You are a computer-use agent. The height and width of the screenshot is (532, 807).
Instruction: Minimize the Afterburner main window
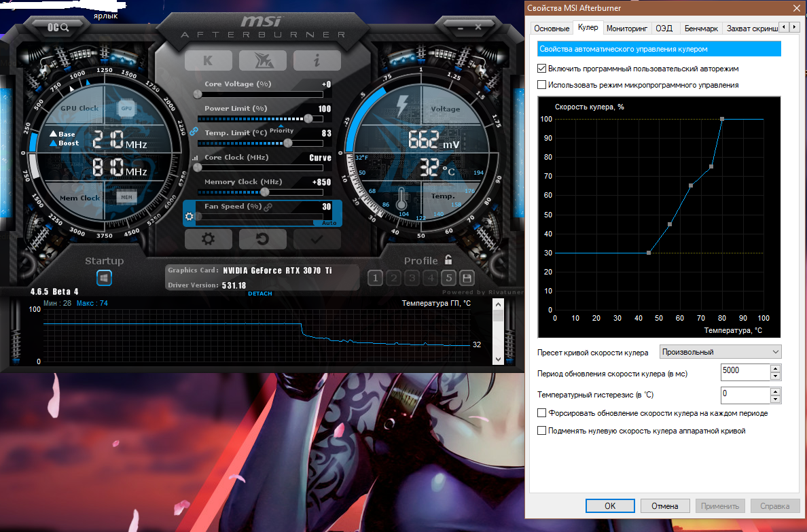tap(460, 27)
